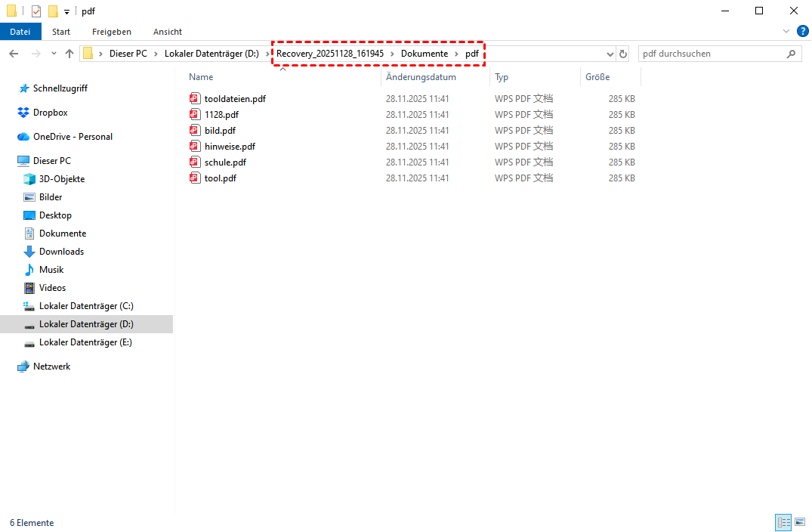Expand the ribbon with chevron
Screen dimensions: 812x532
(786, 32)
